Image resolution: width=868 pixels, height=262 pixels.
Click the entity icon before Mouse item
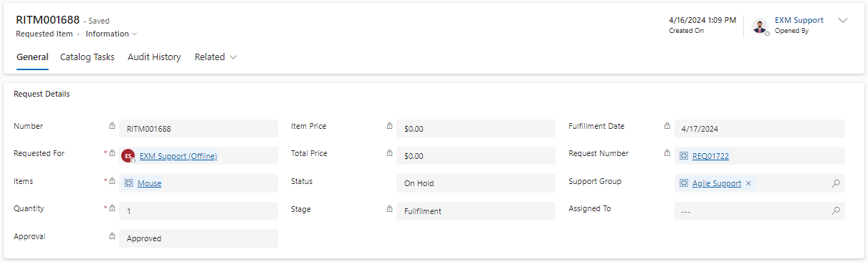point(129,183)
